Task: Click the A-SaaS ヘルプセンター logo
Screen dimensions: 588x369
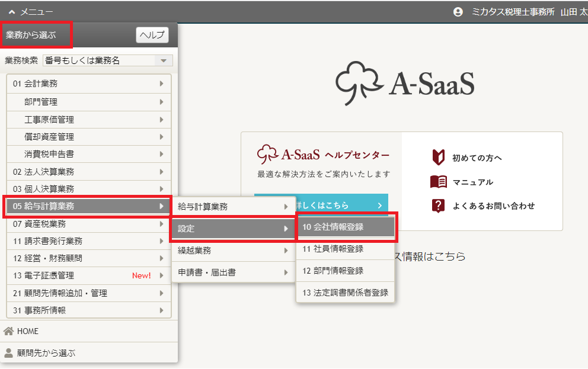Action: click(x=323, y=155)
